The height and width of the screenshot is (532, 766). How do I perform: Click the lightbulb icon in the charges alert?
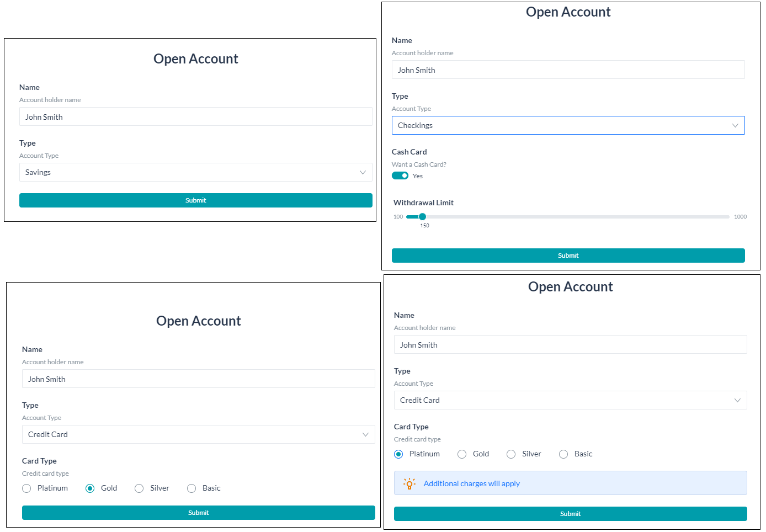pos(409,483)
